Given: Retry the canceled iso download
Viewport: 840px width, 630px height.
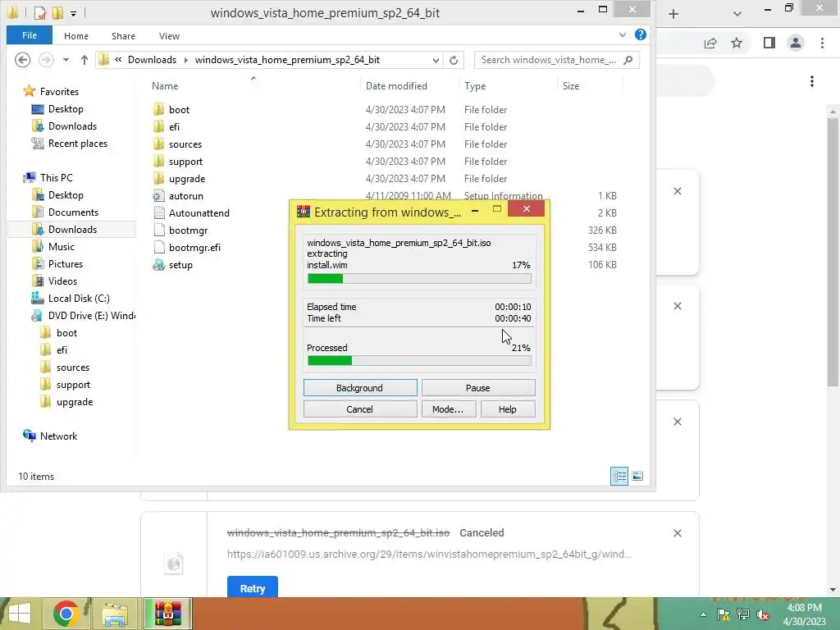Looking at the screenshot, I should [x=253, y=588].
